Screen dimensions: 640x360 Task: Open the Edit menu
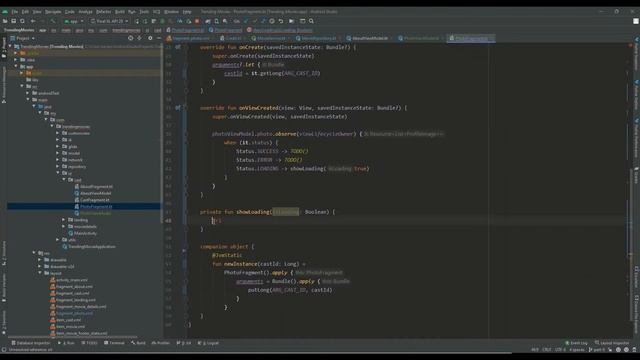pyautogui.click(x=25, y=12)
